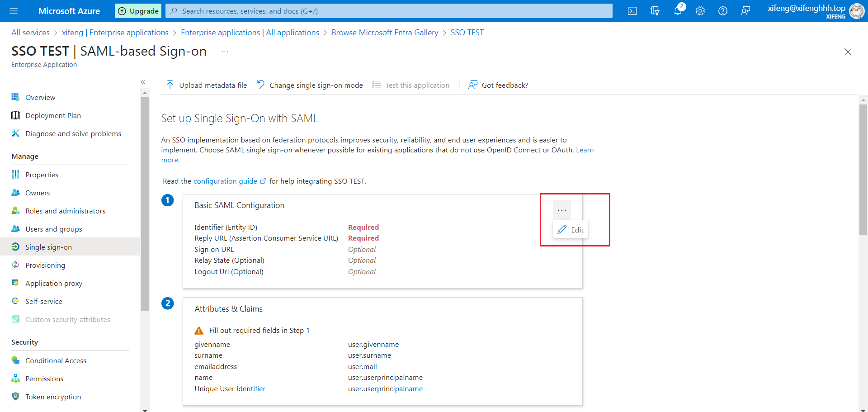The image size is (868, 412).
Task: Open xifeng | Enterprise applications breadcrumb
Action: (115, 33)
